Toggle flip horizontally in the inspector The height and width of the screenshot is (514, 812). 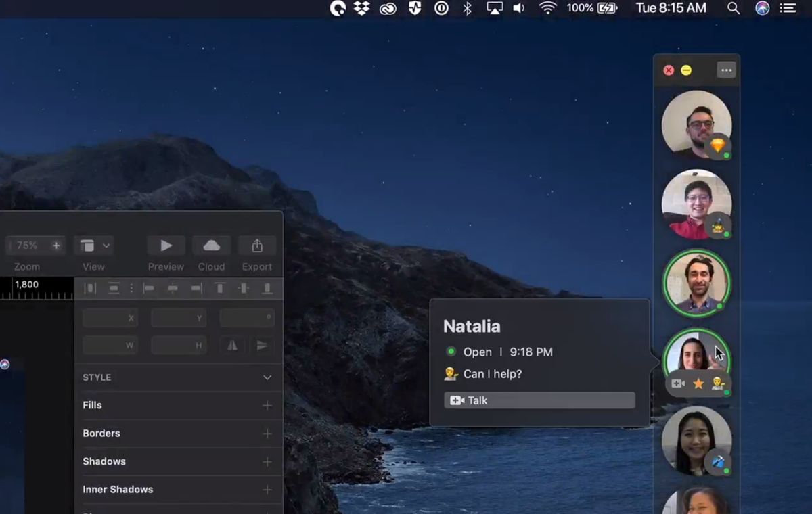[231, 345]
